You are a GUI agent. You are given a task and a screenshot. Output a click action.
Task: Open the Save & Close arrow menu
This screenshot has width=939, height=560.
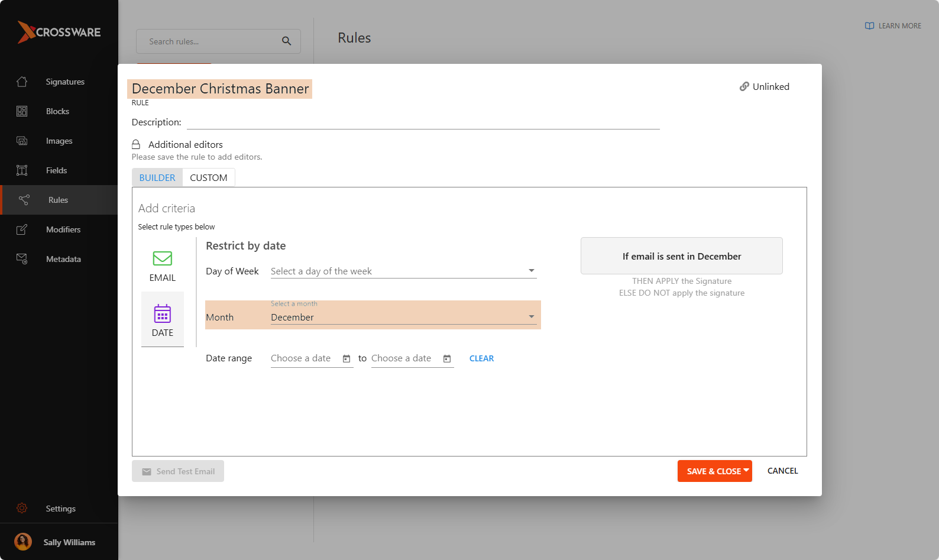pos(746,471)
